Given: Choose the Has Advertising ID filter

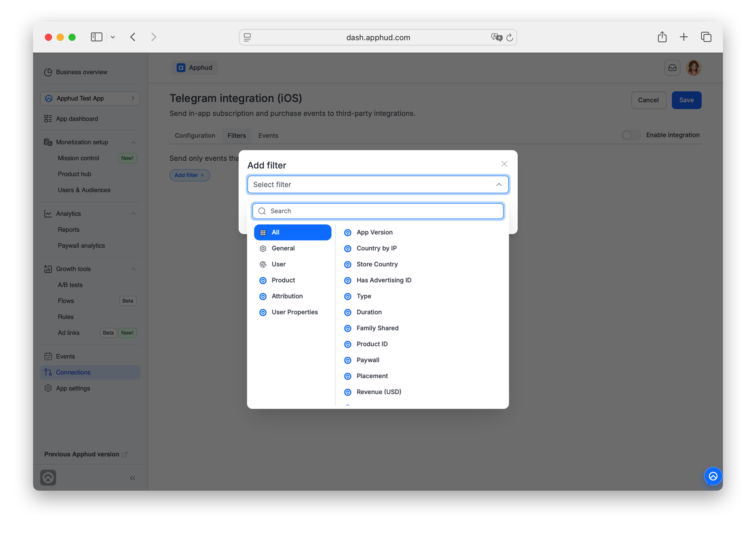Looking at the screenshot, I should click(x=421, y=280).
